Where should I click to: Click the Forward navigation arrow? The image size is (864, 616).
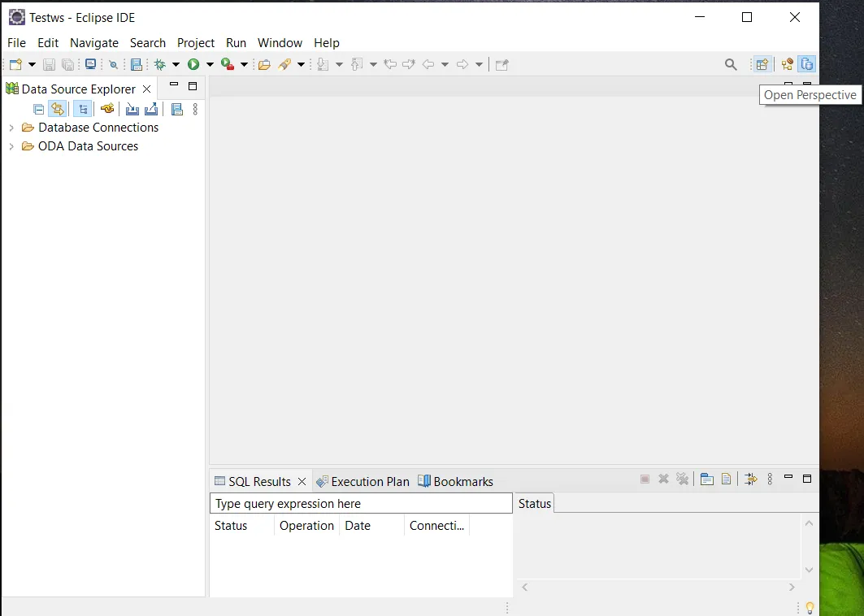[462, 64]
